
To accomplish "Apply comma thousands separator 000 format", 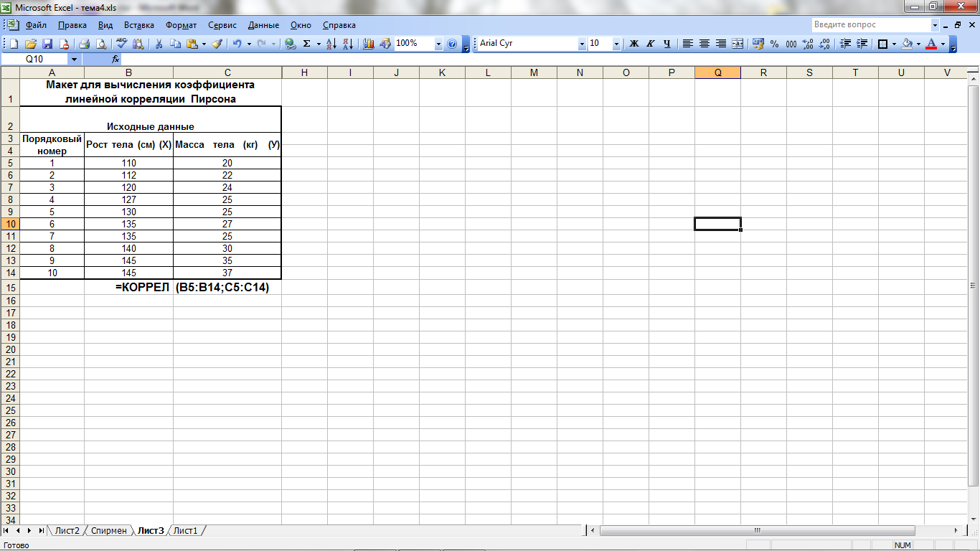I will pyautogui.click(x=791, y=44).
